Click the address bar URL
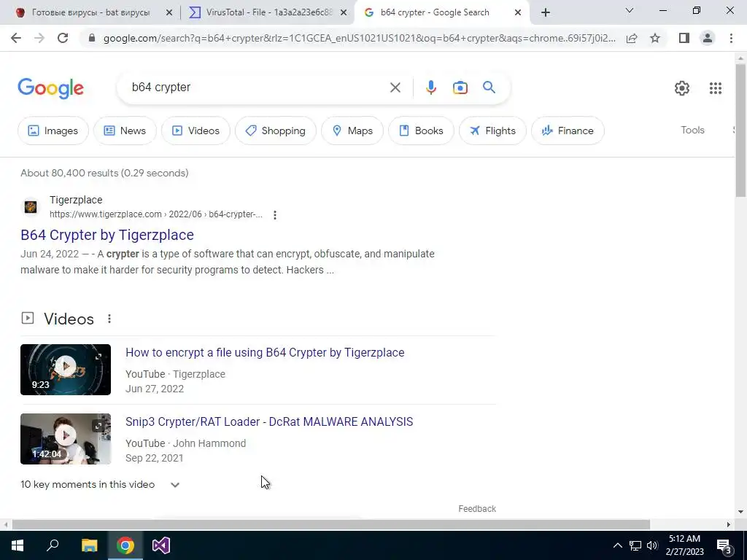 359,38
